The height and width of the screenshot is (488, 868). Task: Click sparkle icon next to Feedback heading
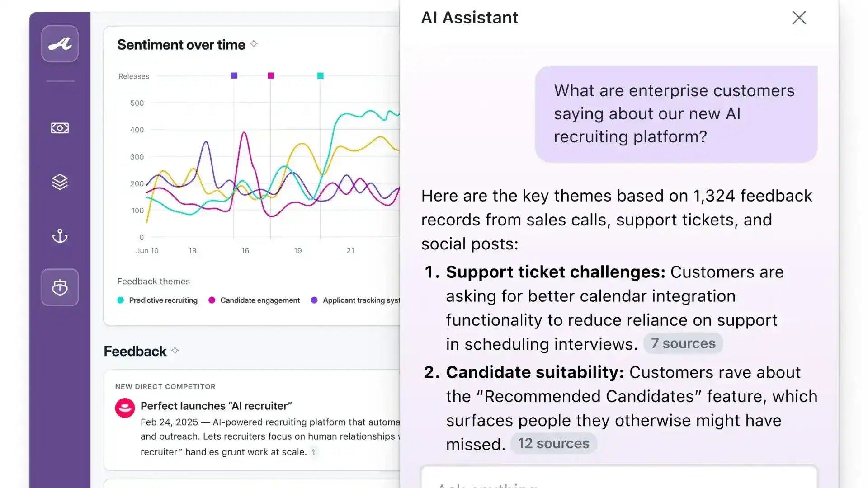[x=175, y=351]
